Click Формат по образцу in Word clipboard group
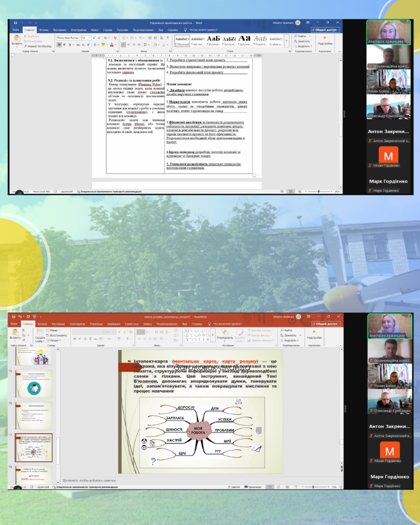This screenshot has height=525, width=420. [38, 47]
